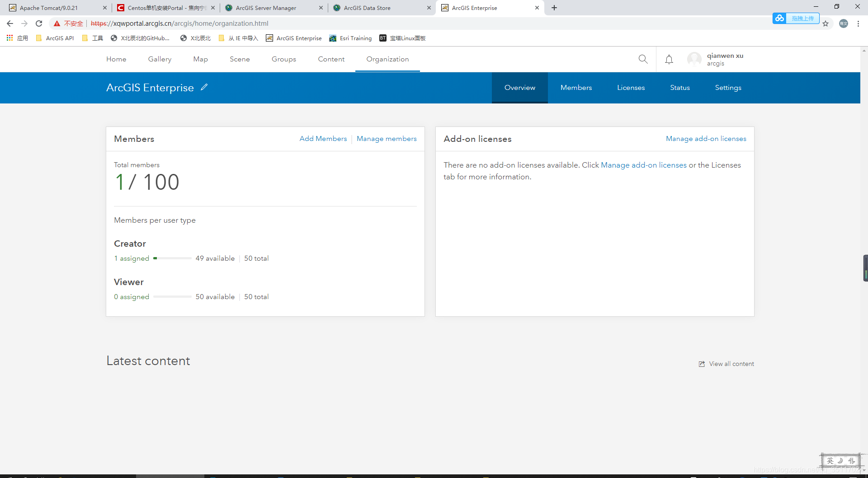868x478 pixels.
Task: Click the Add Members link
Action: (323, 139)
